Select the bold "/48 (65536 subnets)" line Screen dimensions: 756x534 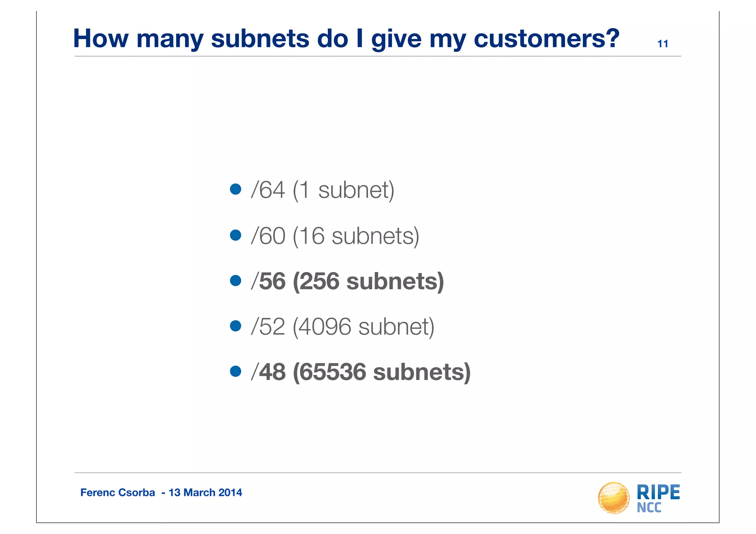coord(360,372)
